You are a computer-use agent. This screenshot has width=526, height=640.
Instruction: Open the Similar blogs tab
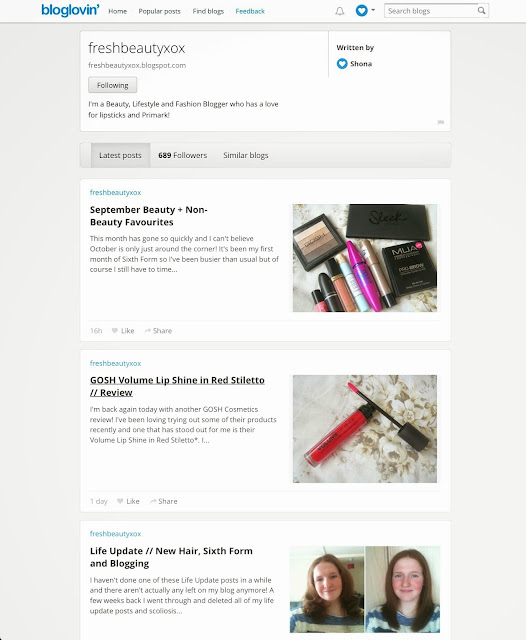246,155
